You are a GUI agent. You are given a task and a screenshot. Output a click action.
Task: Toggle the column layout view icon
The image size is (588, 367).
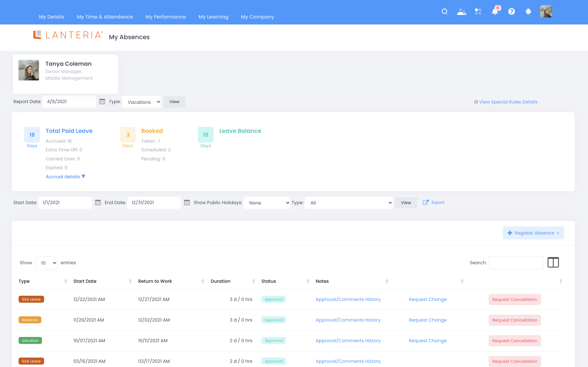[x=553, y=262]
